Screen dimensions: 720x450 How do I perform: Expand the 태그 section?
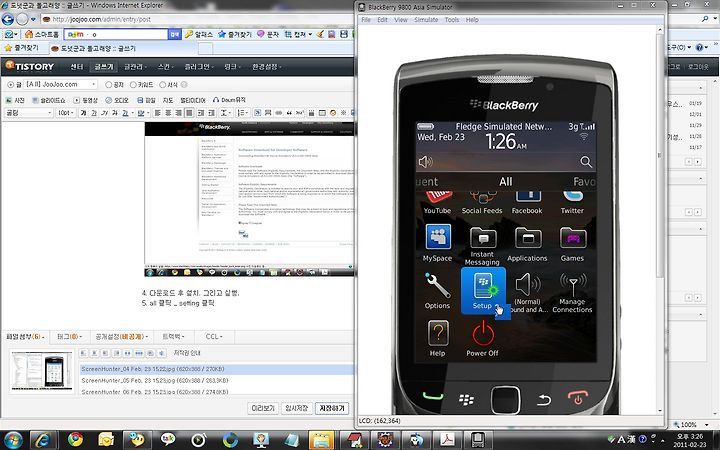(x=69, y=337)
